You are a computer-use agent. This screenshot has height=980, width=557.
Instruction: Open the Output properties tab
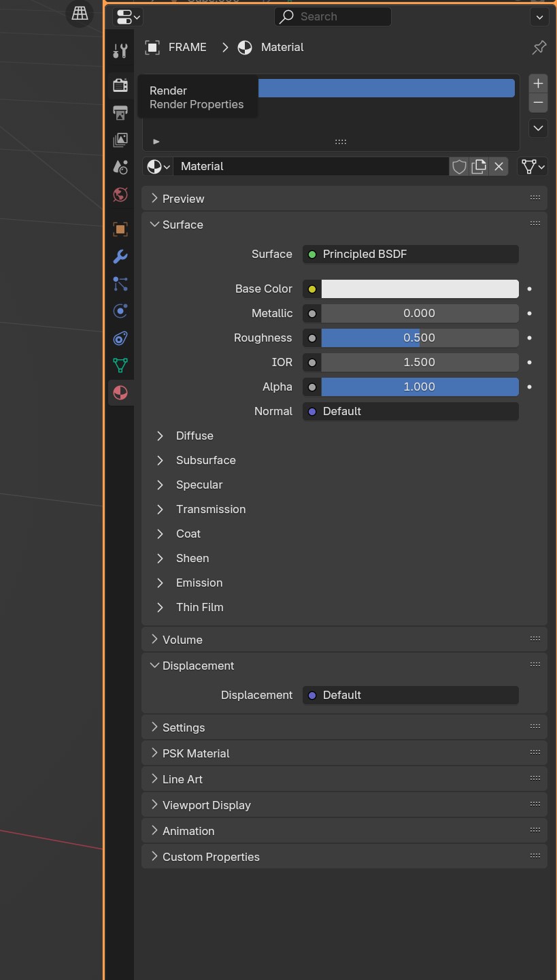tap(120, 112)
